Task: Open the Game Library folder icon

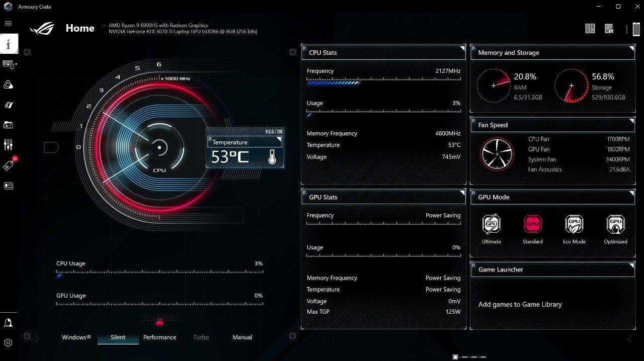Action: 8,125
